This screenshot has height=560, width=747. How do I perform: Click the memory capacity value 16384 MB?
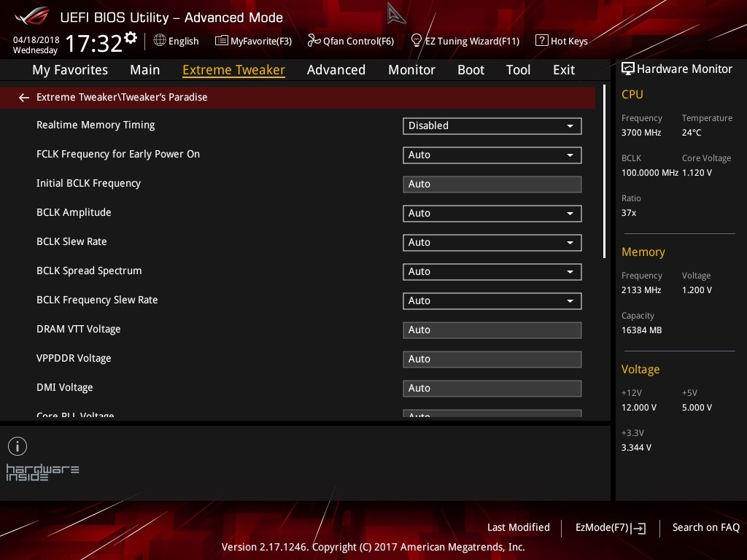(x=642, y=330)
